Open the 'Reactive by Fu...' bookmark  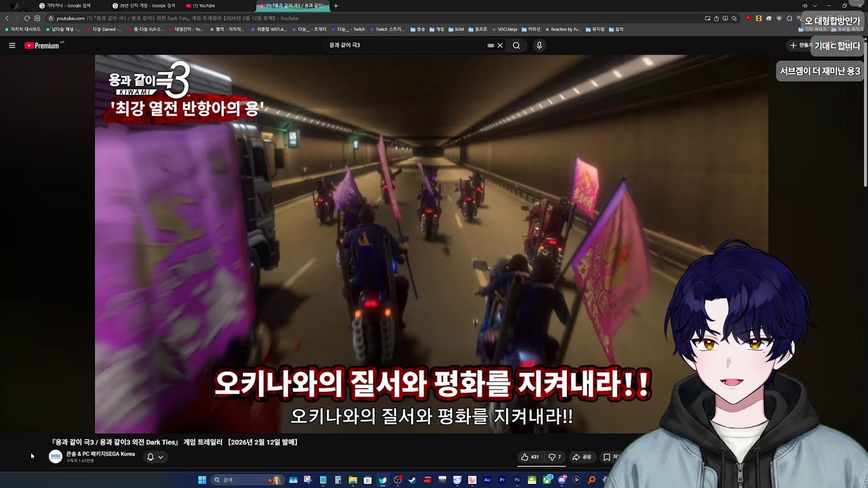tap(563, 29)
